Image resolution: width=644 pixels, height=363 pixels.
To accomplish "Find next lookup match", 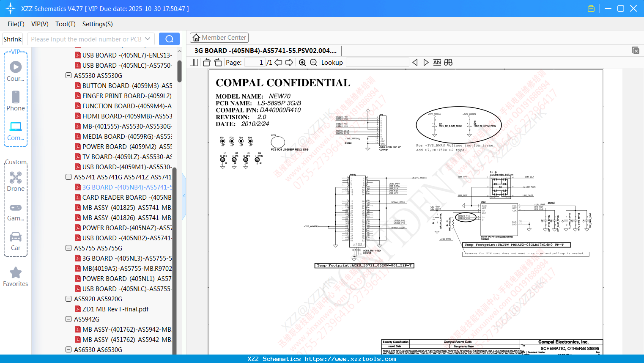I will coord(426,62).
